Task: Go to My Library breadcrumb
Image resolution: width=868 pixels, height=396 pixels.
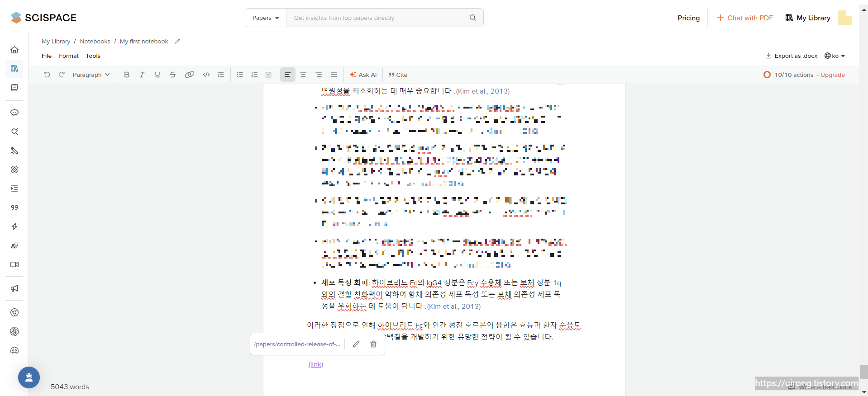Action: pyautogui.click(x=56, y=41)
